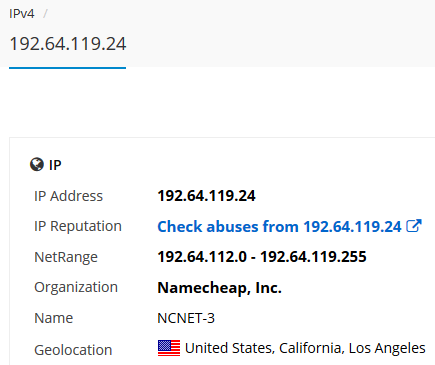Click the NetRange value 192.64.112.0 - 192.64.119.255
This screenshot has width=435, height=365.
click(x=262, y=257)
